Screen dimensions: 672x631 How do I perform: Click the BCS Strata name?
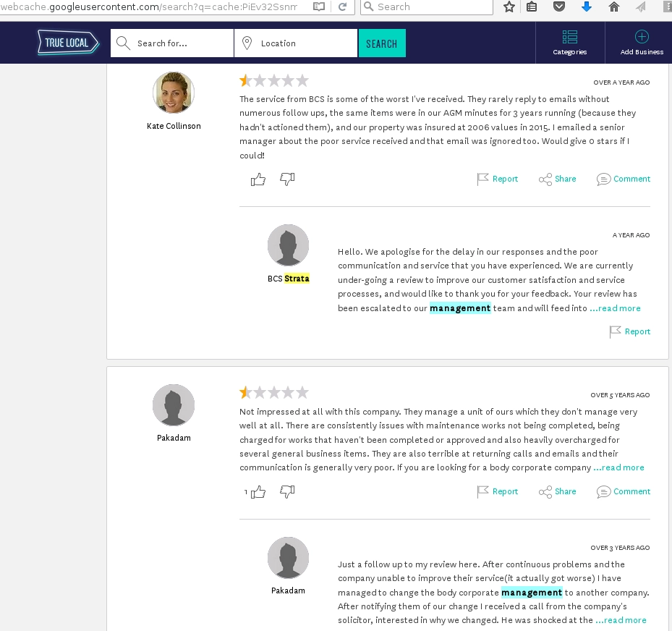pos(289,279)
